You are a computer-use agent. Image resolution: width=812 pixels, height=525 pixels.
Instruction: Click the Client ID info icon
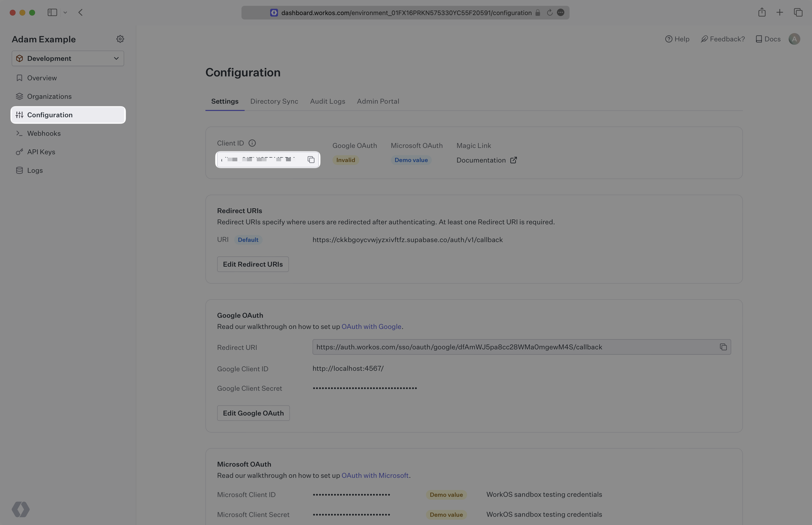(x=252, y=143)
